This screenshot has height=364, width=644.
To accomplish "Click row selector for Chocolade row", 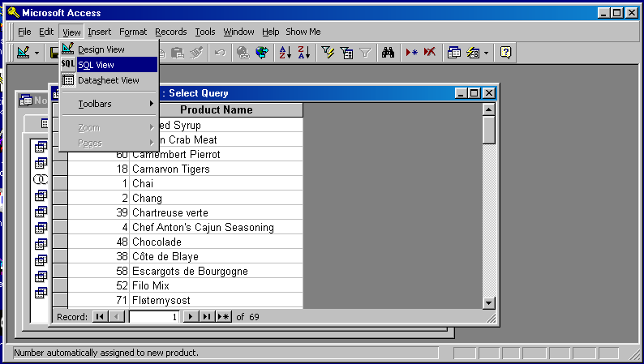I will [60, 242].
